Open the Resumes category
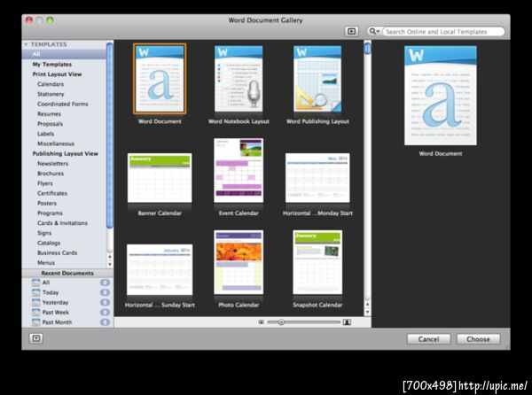The width and height of the screenshot is (532, 395). click(x=49, y=114)
